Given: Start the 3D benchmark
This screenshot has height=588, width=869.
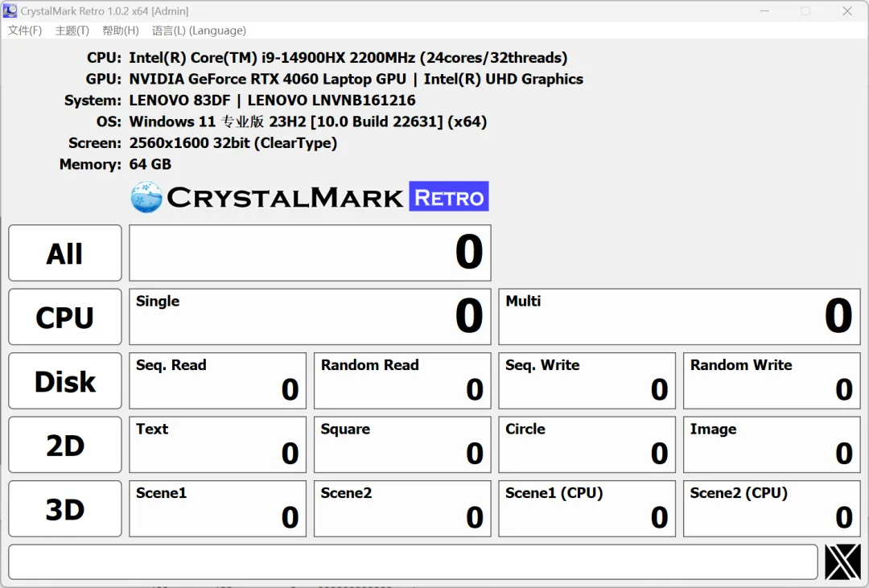Looking at the screenshot, I should 65,508.
